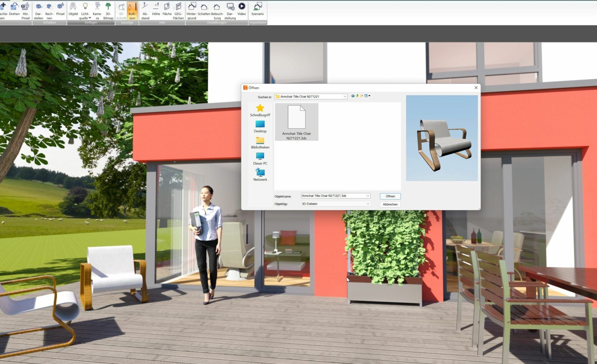
Task: Go to Schnellzugriff in sidebar
Action: tap(260, 111)
